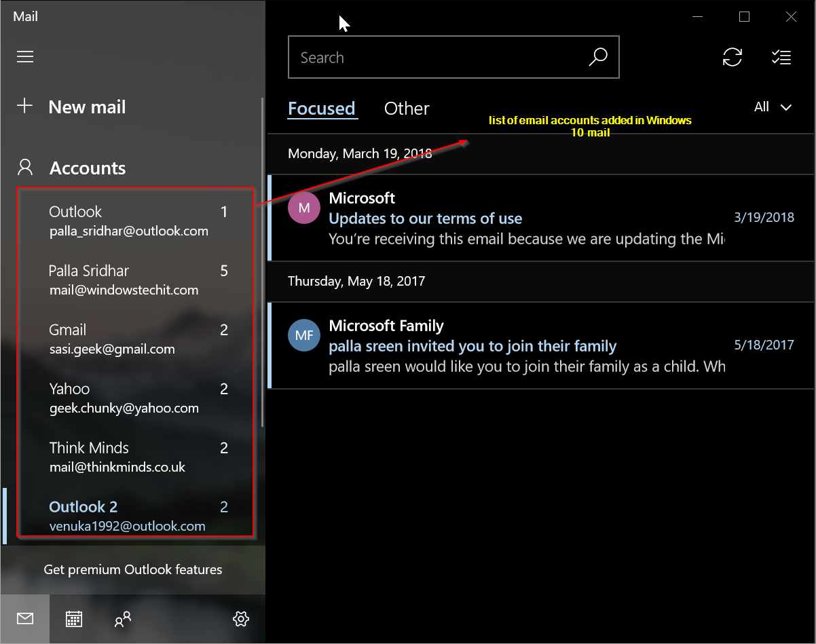Click the Accounts person icon
The width and height of the screenshot is (816, 644).
click(25, 167)
